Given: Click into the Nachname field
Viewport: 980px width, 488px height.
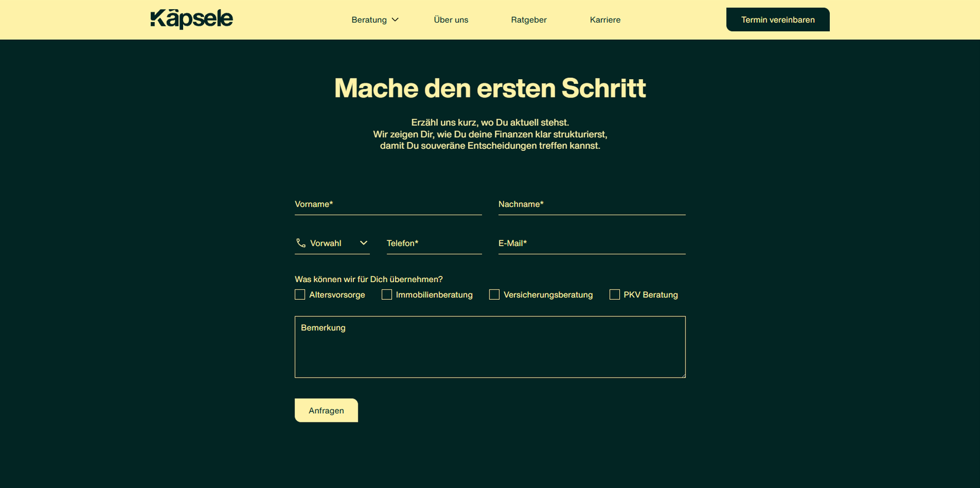Looking at the screenshot, I should point(592,204).
